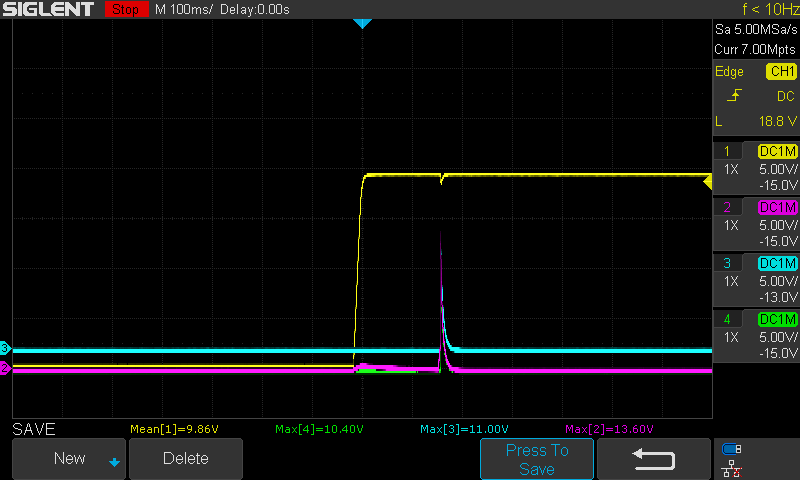Image resolution: width=800 pixels, height=480 pixels.
Task: Click the green channel 4 DC1M badge
Action: (778, 319)
